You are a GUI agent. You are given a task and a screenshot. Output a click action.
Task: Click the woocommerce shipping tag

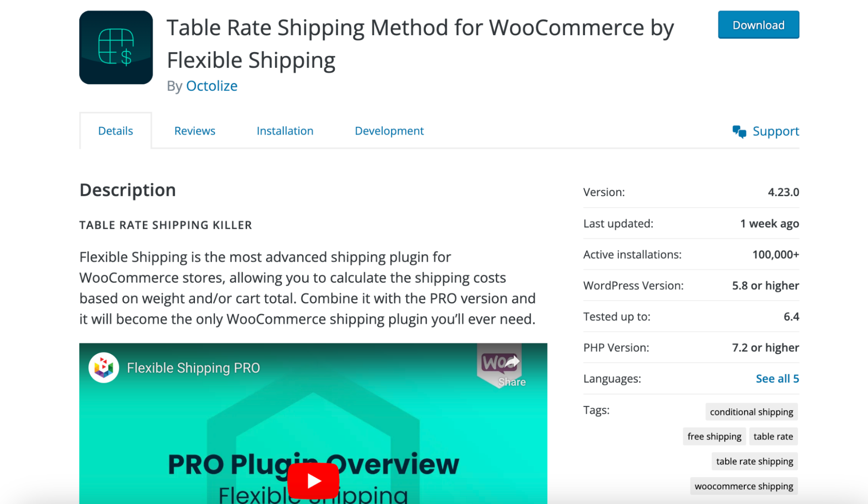pyautogui.click(x=742, y=485)
